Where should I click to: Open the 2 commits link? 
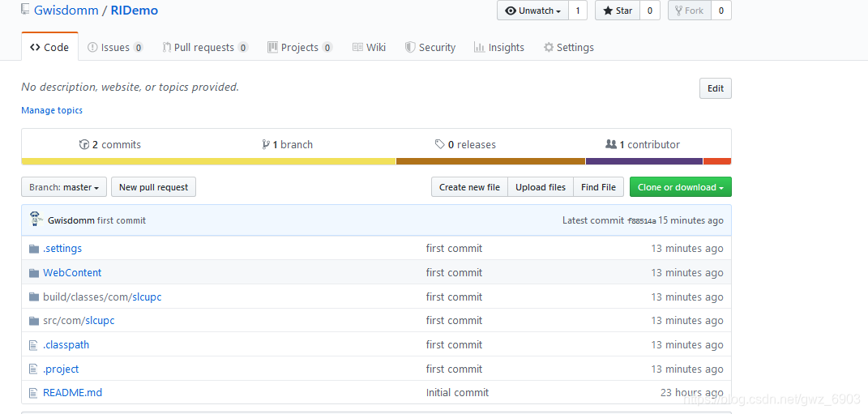click(x=110, y=144)
